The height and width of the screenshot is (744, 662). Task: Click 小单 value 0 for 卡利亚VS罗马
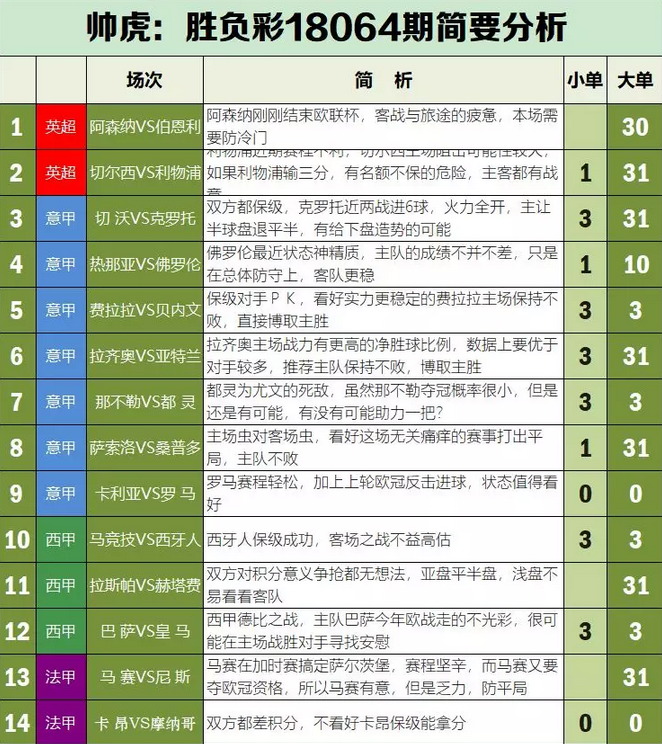tap(585, 494)
